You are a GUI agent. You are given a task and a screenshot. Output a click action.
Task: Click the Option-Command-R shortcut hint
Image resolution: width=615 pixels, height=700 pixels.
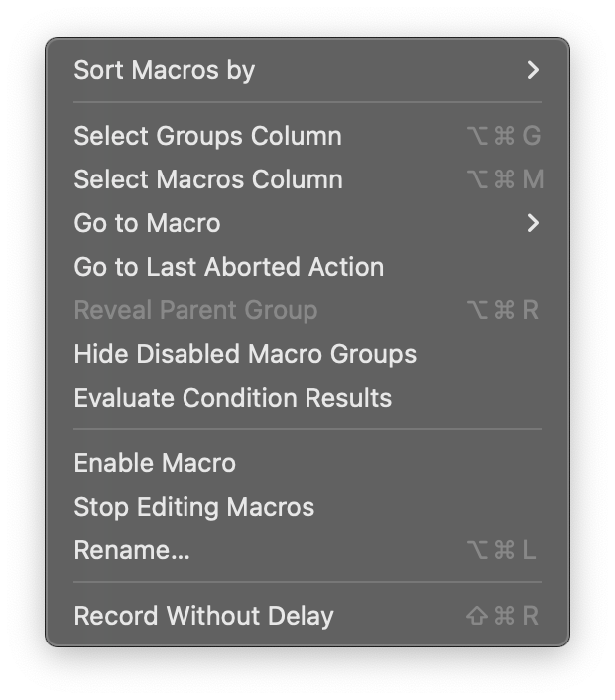coord(502,310)
